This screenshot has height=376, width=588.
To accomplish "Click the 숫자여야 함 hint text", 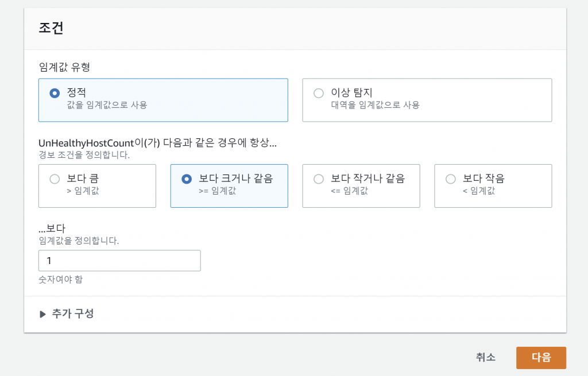I will (64, 280).
